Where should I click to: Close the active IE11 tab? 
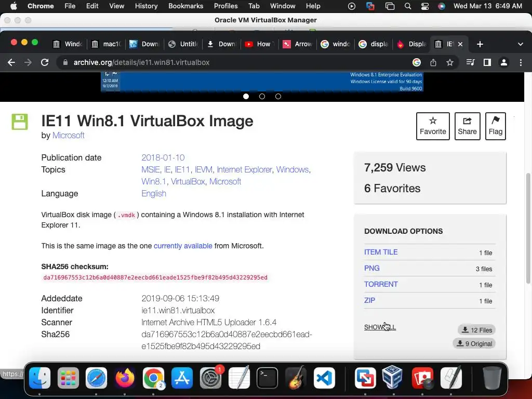pos(460,44)
